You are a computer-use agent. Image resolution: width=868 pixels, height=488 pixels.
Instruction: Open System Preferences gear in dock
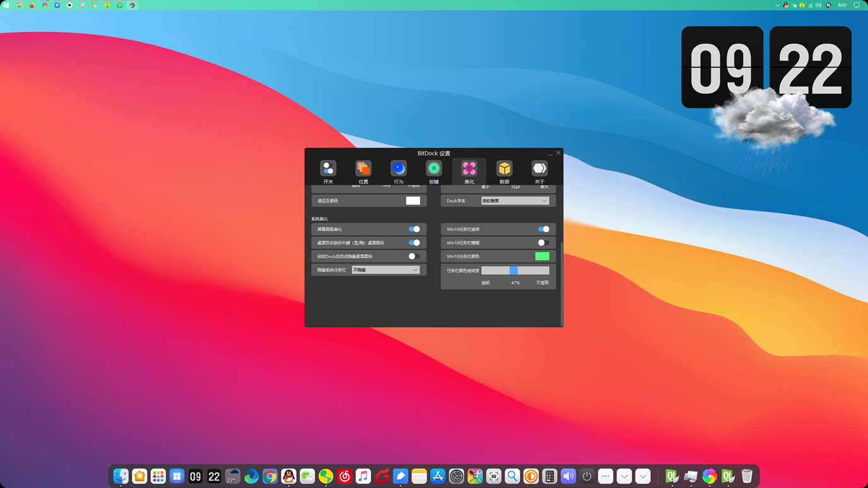(x=456, y=476)
